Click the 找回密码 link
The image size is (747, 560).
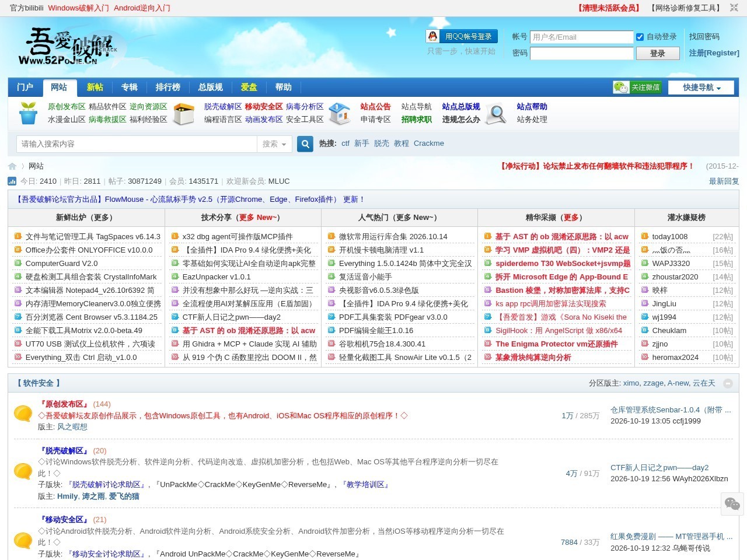tap(704, 37)
